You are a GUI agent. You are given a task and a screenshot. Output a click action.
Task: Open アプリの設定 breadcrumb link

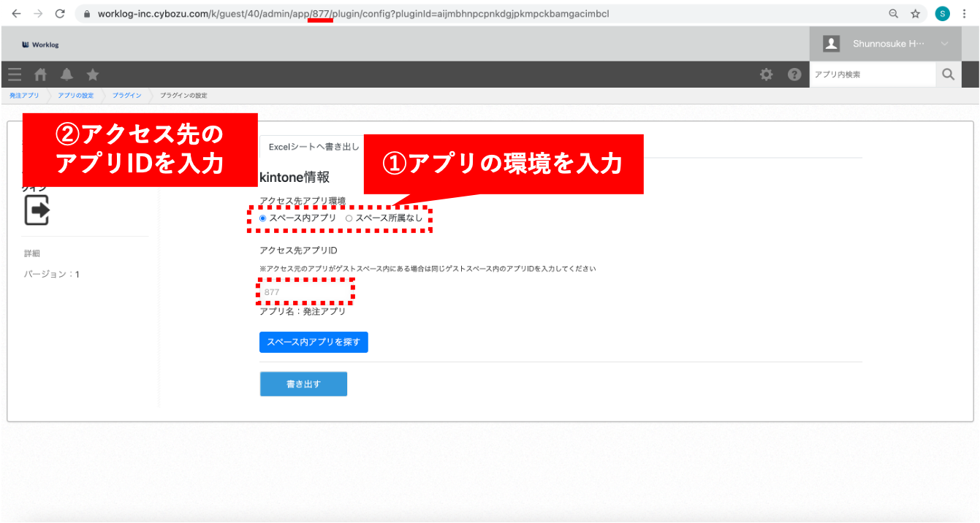pos(75,96)
